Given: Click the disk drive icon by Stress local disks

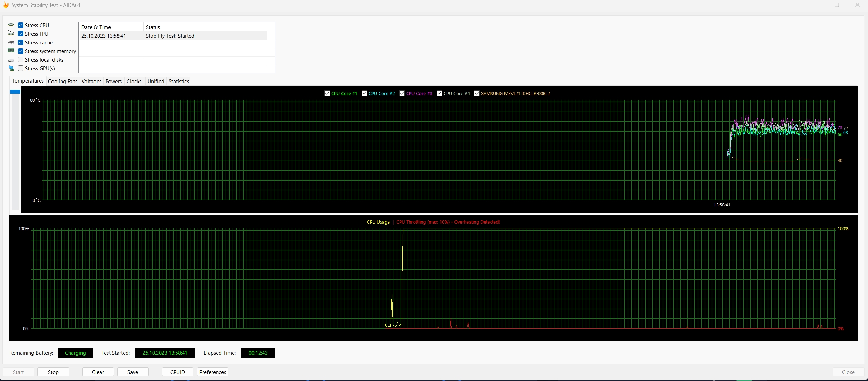Looking at the screenshot, I should click(x=11, y=61).
